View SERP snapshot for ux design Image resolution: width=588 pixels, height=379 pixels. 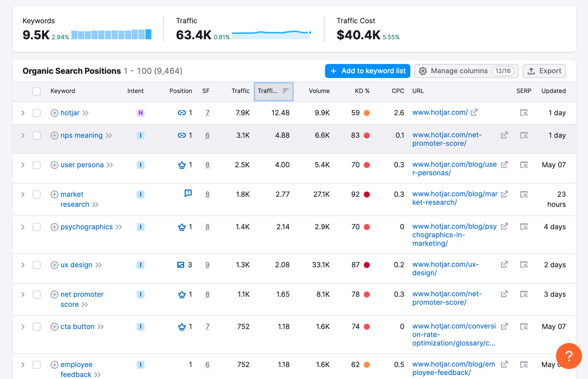pos(524,265)
